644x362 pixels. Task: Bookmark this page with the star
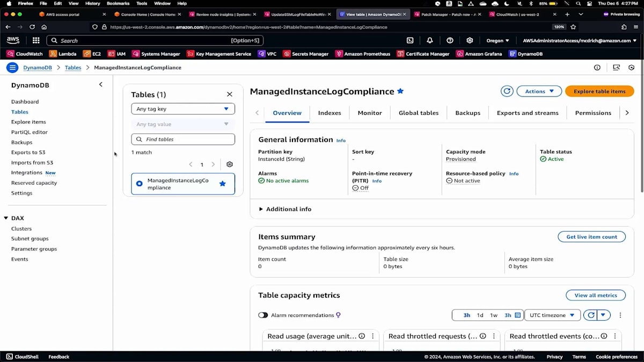[x=573, y=27]
